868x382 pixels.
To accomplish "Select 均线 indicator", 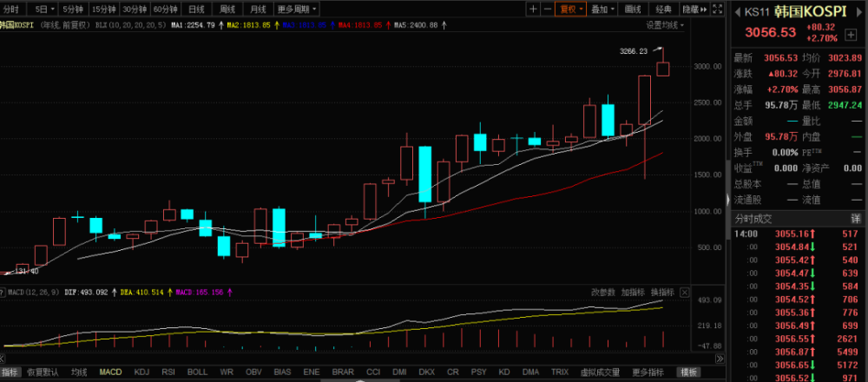I will point(79,372).
